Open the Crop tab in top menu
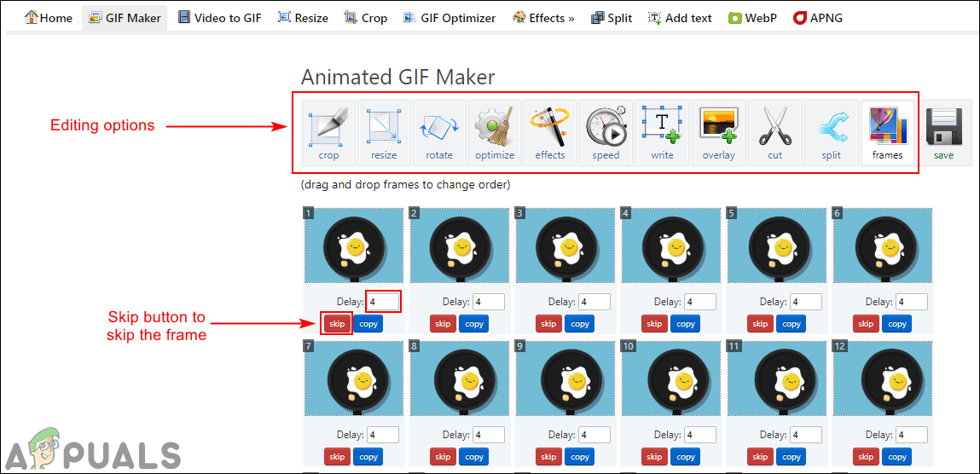The height and width of the screenshot is (474, 980). click(x=366, y=18)
